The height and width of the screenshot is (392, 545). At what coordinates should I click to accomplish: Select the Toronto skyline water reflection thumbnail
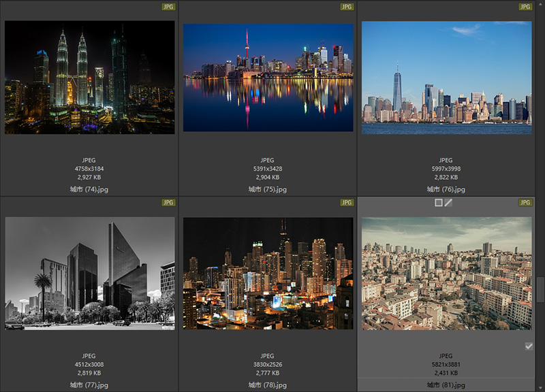pos(268,77)
